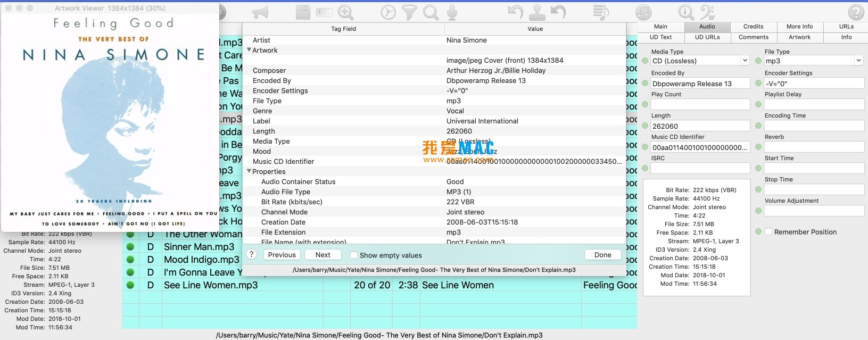Open help with the toolbar question mark
This screenshot has width=868, height=340.
click(x=856, y=12)
